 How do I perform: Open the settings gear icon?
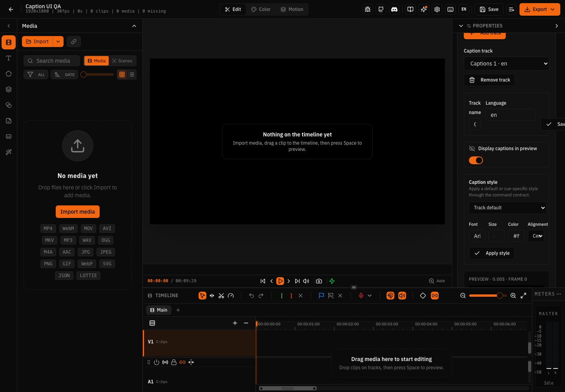click(x=437, y=9)
